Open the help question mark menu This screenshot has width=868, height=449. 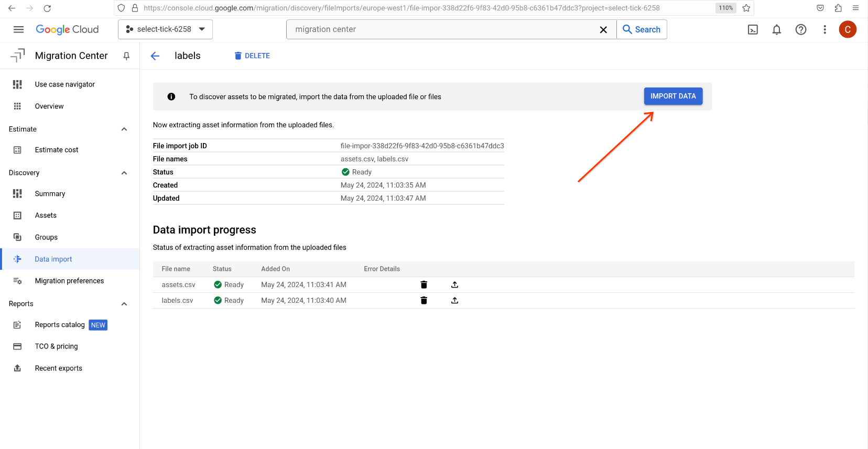coord(801,30)
